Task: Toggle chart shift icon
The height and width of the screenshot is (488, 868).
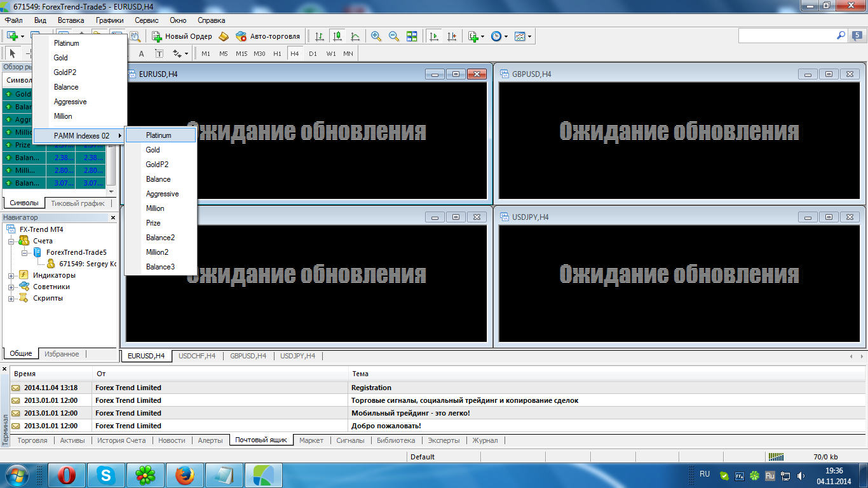Action: [452, 36]
